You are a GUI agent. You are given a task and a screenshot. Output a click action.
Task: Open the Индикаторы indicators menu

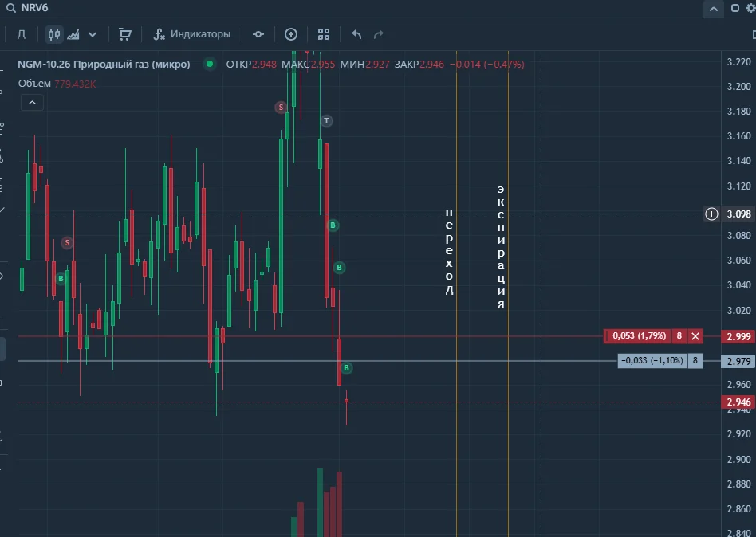[192, 34]
